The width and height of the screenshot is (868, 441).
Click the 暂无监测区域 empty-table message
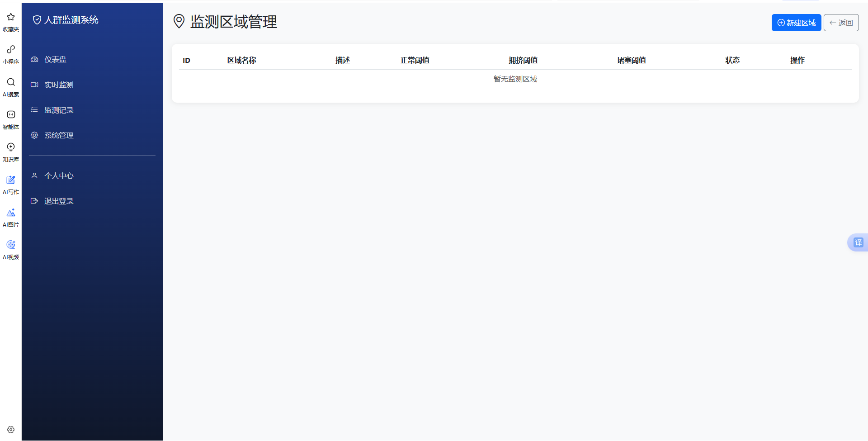click(x=515, y=79)
